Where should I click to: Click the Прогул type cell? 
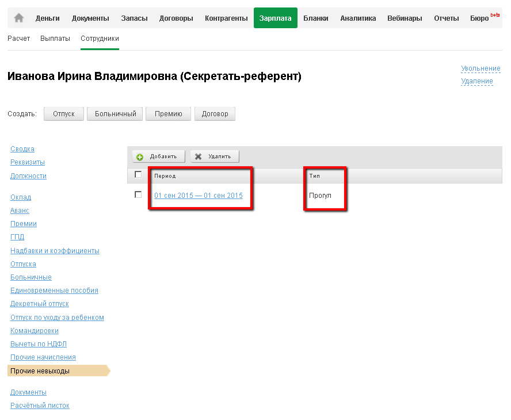tap(320, 196)
